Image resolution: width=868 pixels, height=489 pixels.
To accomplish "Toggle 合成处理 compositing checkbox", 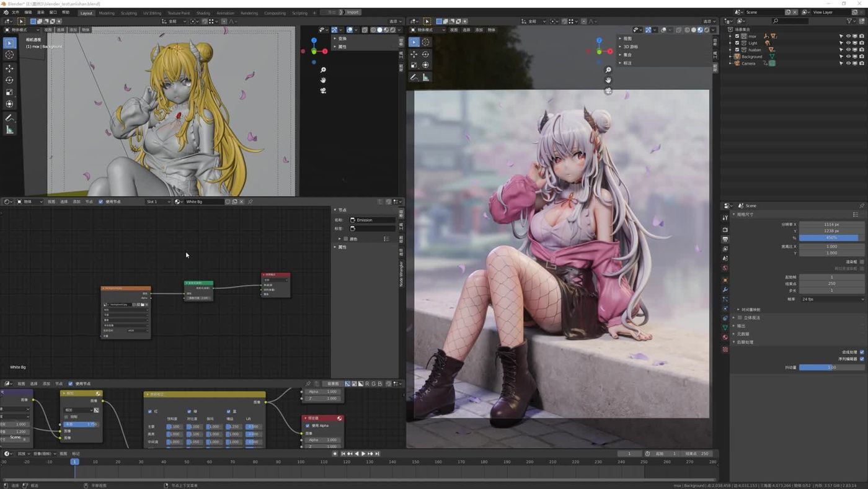I will pyautogui.click(x=862, y=352).
